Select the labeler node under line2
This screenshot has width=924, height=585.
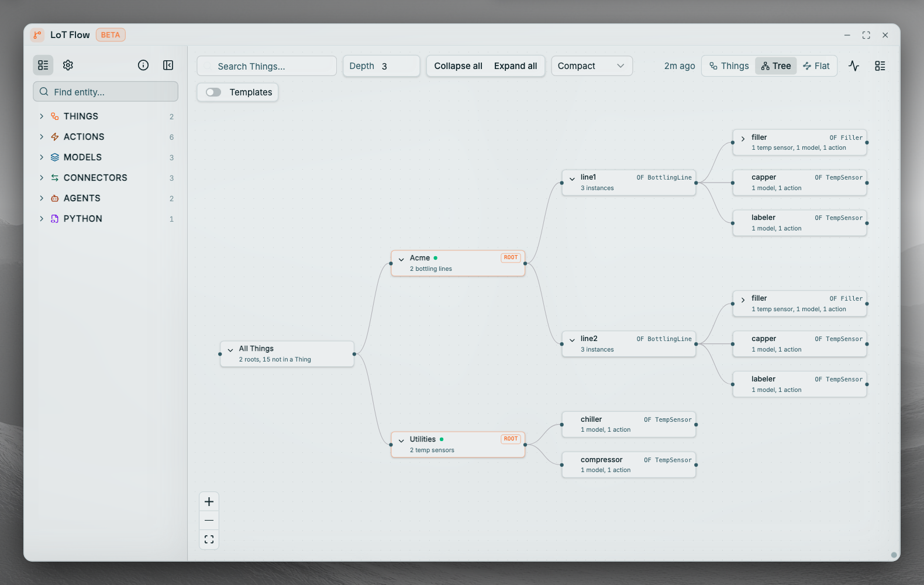799,384
